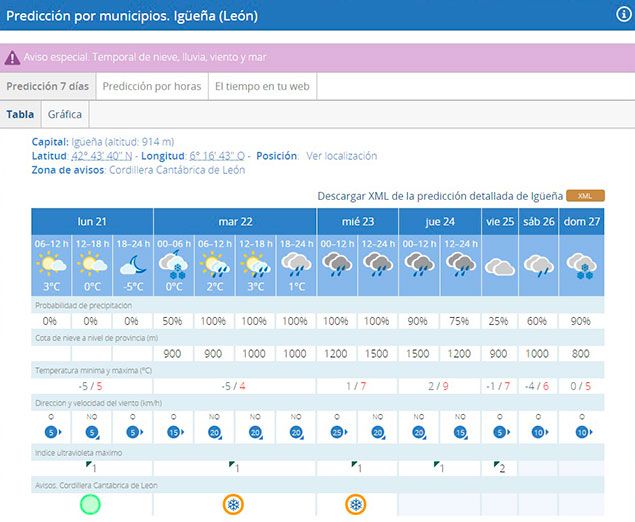This screenshot has height=522, width=635.
Task: Click the warning triangle in the pink alert banner
Action: (11, 57)
